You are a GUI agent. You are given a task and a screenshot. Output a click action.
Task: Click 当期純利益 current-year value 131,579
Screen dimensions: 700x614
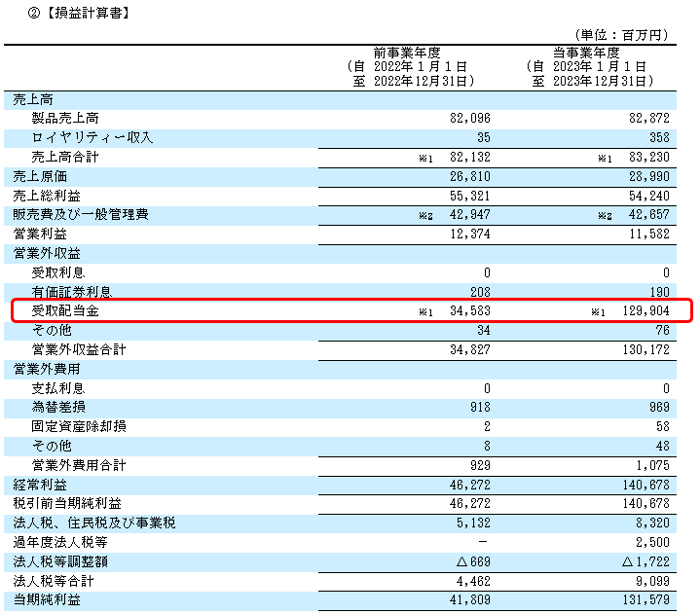(x=645, y=600)
